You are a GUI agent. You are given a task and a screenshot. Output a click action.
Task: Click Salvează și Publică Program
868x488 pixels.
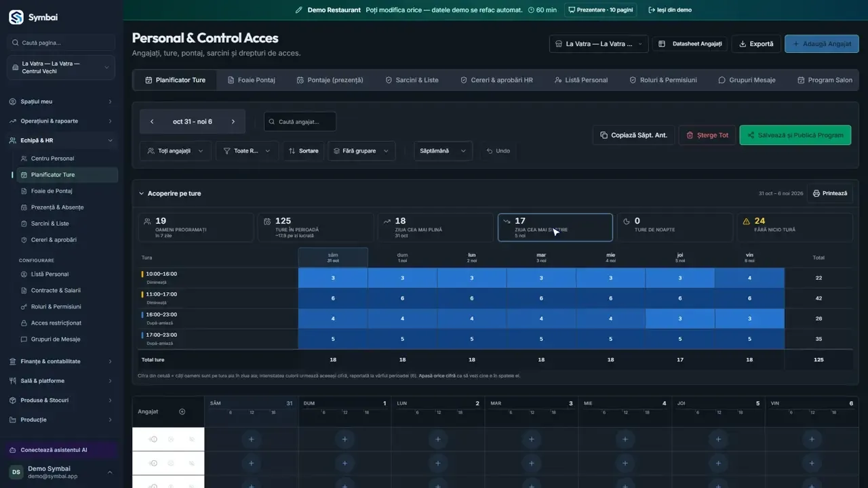click(795, 135)
